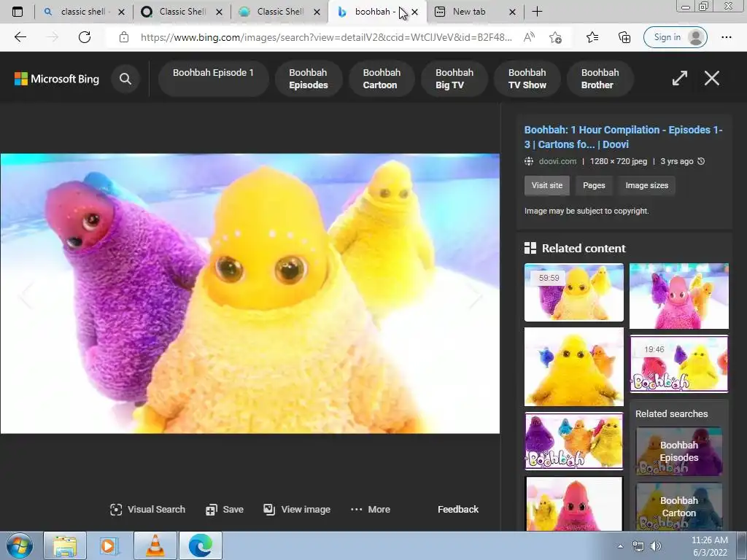Click the doovi.com source link
Viewport: 747px width, 560px height.
tap(557, 161)
